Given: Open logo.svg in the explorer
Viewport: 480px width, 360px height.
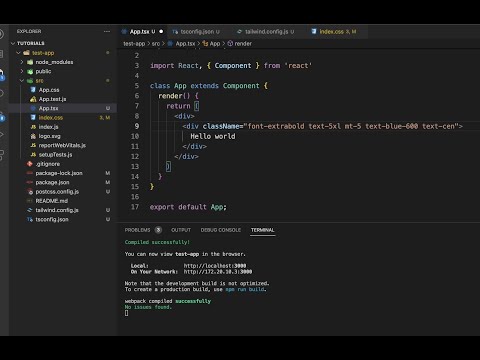Looking at the screenshot, I should 49,136.
